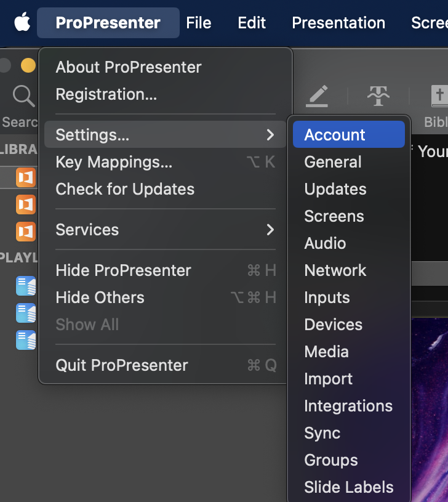Image resolution: width=448 pixels, height=502 pixels.
Task: Open Audio settings
Action: click(349, 243)
